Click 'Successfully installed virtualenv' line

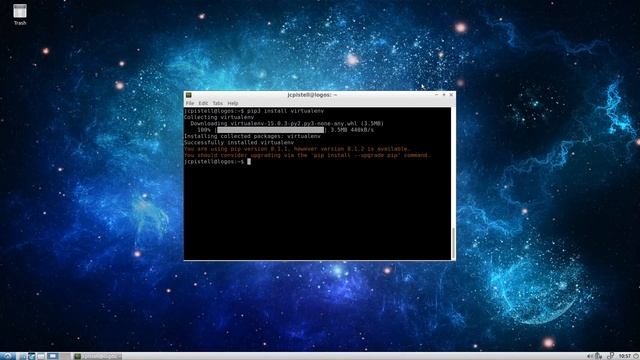click(x=239, y=142)
